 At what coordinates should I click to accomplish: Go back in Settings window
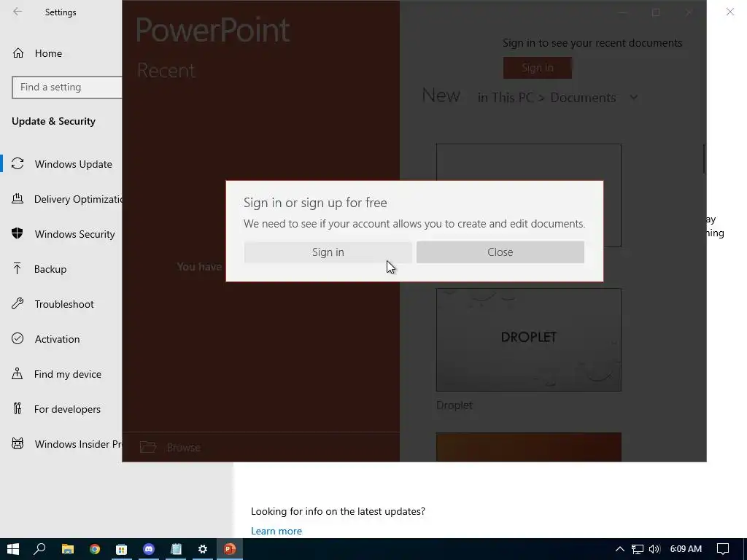[18, 12]
